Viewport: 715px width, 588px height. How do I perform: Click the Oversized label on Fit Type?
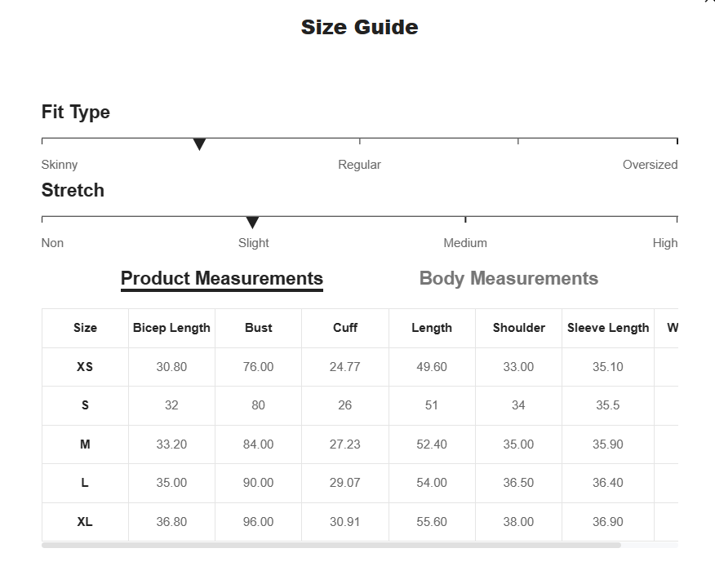pos(650,165)
